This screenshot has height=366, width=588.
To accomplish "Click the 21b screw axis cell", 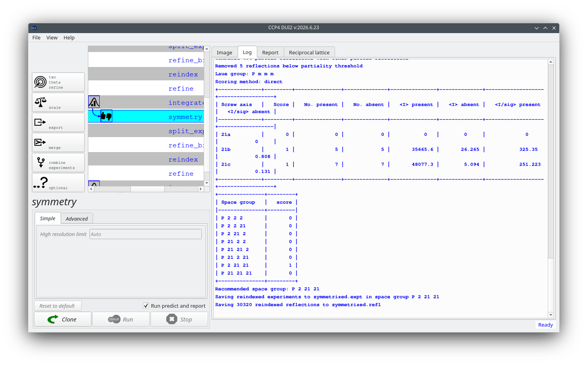I will 226,149.
